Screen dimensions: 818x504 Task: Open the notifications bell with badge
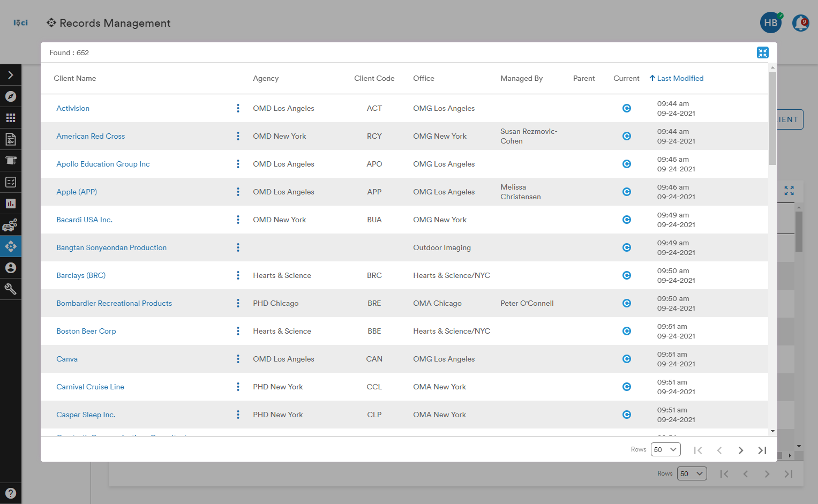coord(801,23)
